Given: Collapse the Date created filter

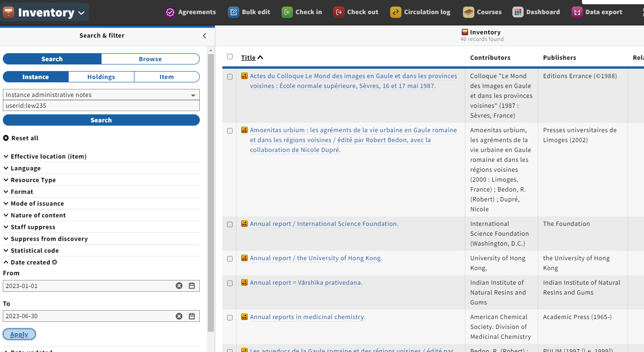Looking at the screenshot, I should point(27,262).
